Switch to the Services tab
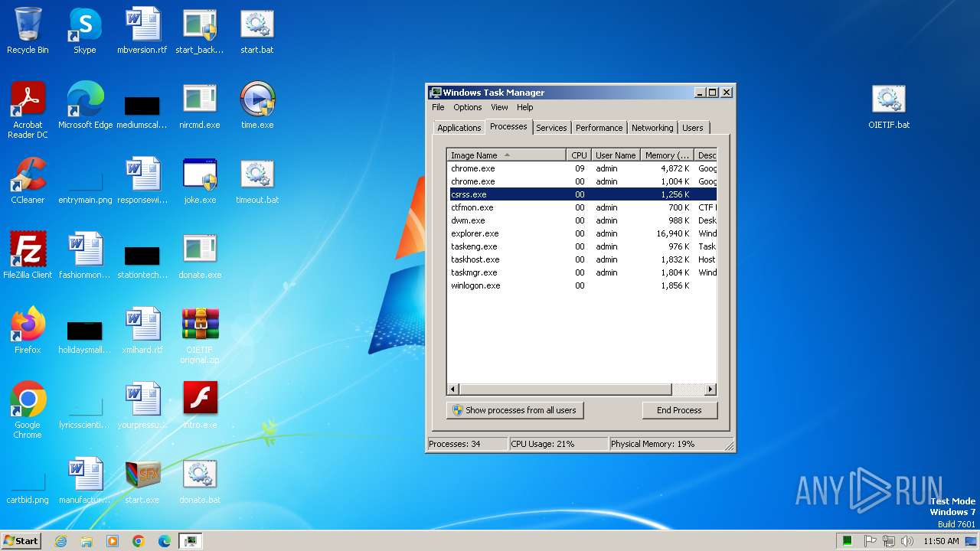 [x=551, y=128]
